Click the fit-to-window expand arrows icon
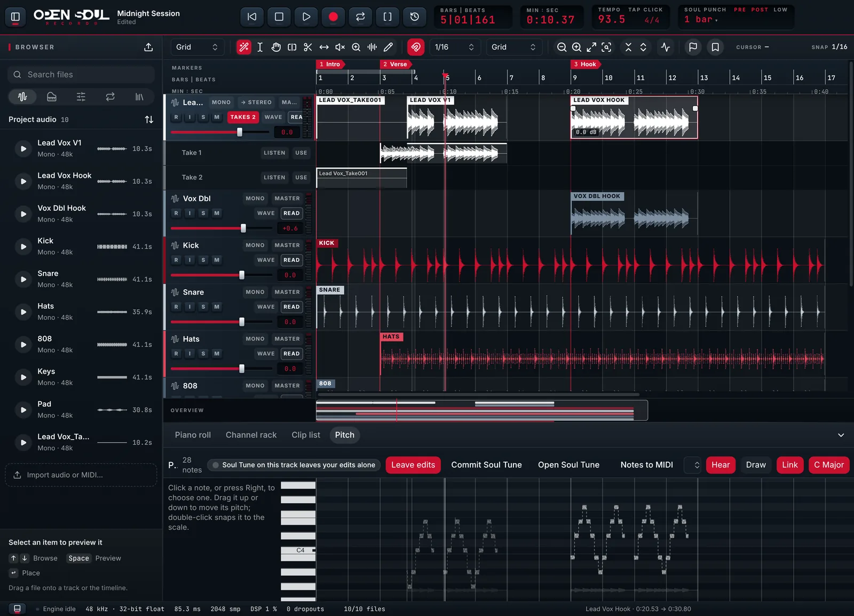Image resolution: width=854 pixels, height=616 pixels. (x=591, y=47)
